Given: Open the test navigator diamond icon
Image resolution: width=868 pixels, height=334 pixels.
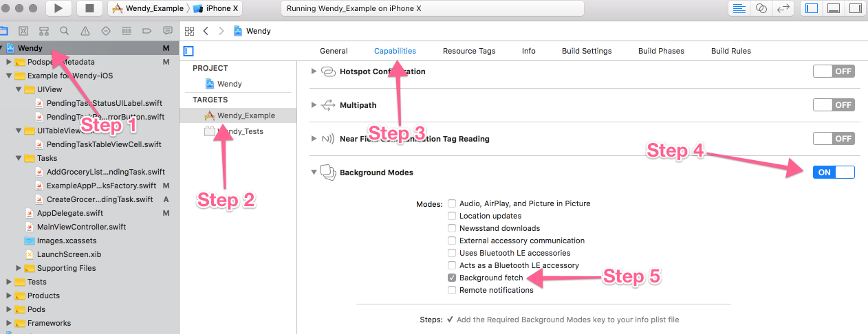Looking at the screenshot, I should [105, 31].
